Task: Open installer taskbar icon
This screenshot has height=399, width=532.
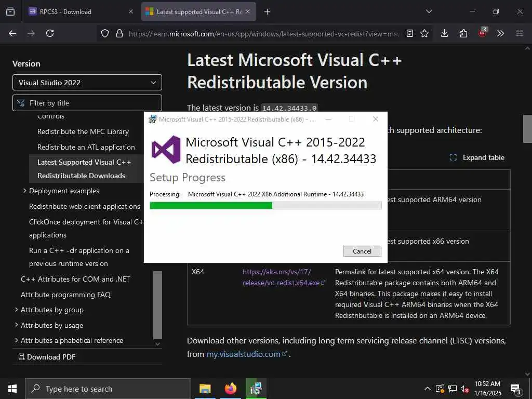Action: tap(256, 389)
